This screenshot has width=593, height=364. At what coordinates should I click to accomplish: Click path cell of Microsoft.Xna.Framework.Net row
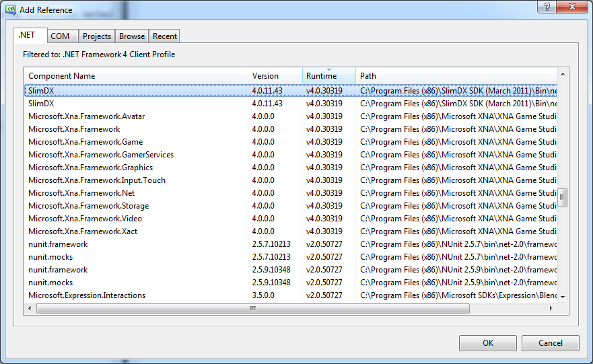click(458, 193)
